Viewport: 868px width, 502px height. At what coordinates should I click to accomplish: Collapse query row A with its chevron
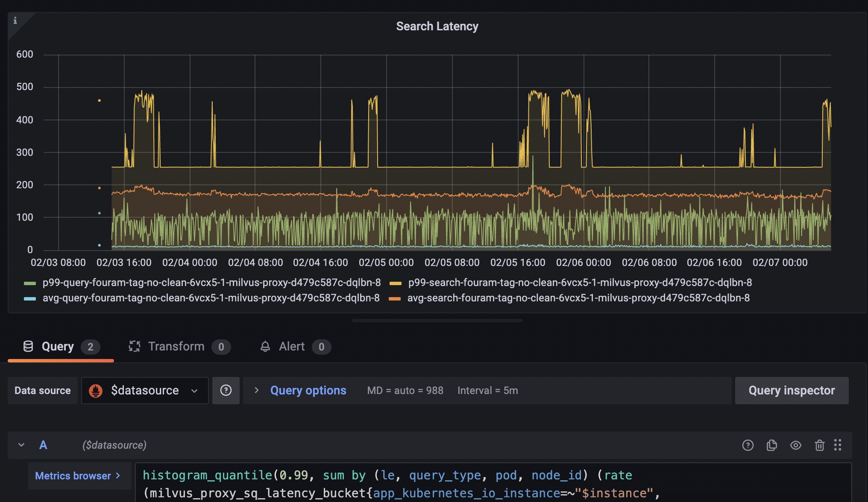tap(20, 445)
